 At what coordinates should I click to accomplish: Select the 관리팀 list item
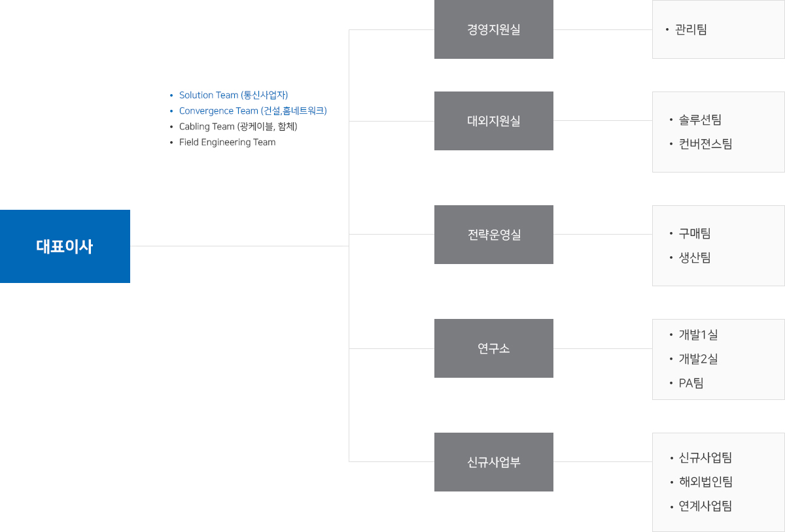[691, 29]
